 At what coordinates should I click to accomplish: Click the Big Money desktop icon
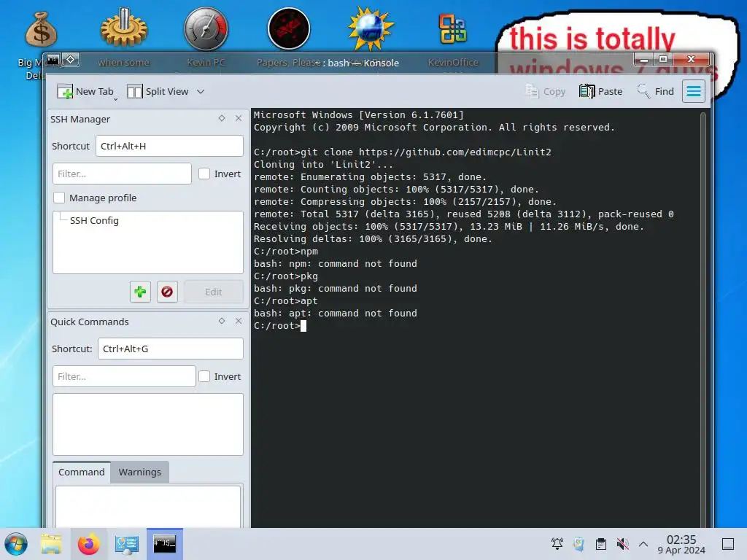click(x=41, y=29)
